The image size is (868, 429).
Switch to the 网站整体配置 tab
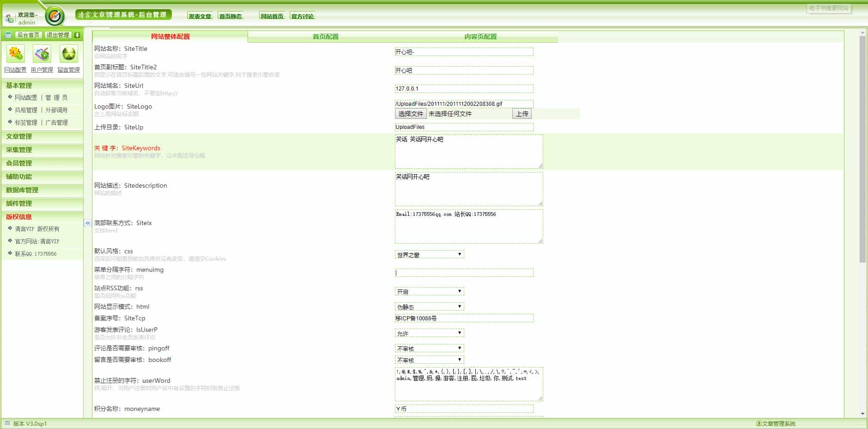170,37
